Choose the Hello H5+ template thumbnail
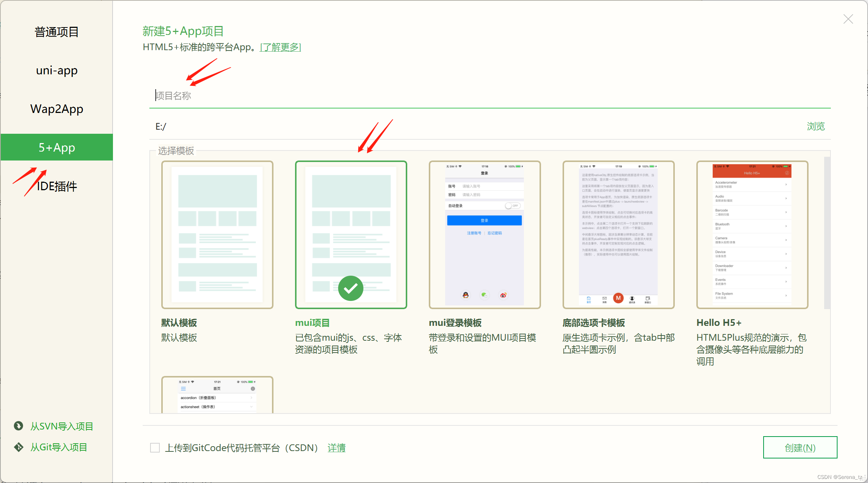This screenshot has width=868, height=483. coord(752,235)
